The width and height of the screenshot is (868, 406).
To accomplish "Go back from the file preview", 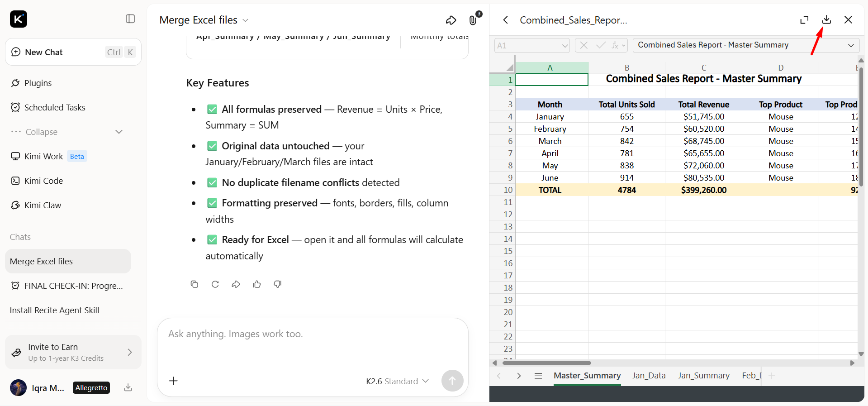I will click(506, 20).
